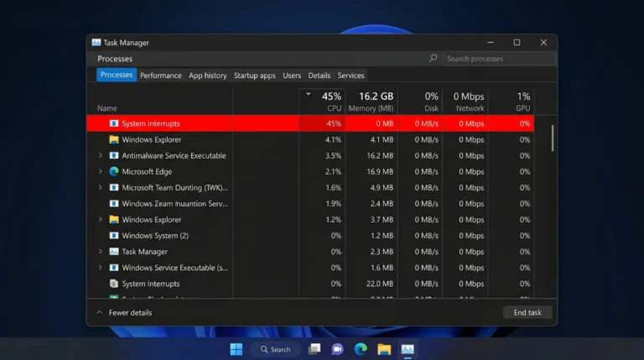This screenshot has height=360, width=644.
Task: Expand Antimalware Service Executable process group
Action: coord(101,155)
